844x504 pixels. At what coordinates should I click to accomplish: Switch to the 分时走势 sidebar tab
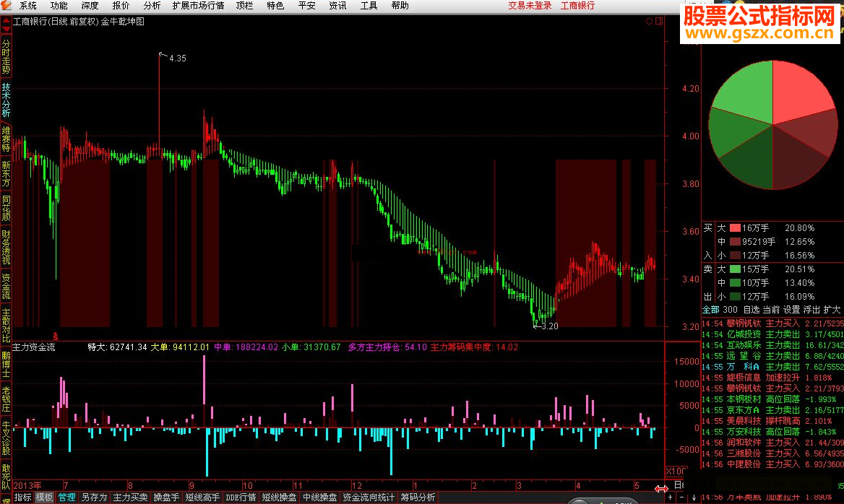pos(6,56)
